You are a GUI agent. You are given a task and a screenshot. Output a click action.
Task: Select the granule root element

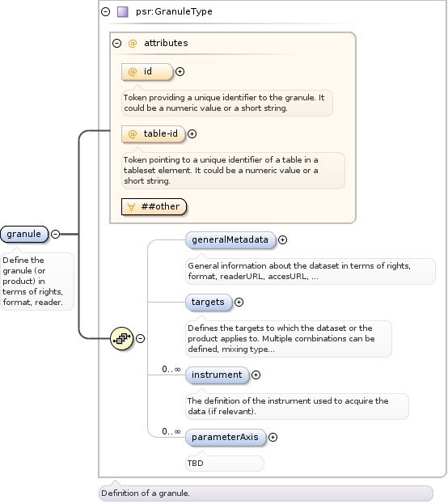click(24, 234)
